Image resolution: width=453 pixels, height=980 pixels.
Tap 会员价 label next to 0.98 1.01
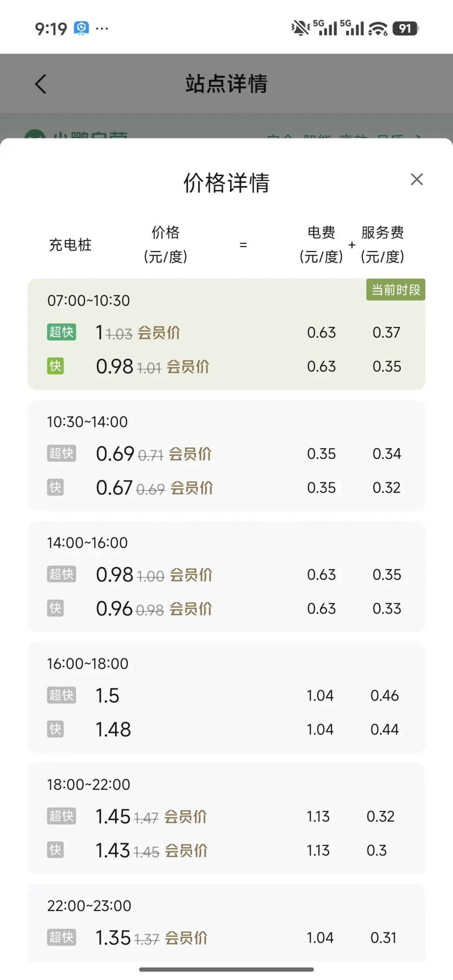pos(188,367)
